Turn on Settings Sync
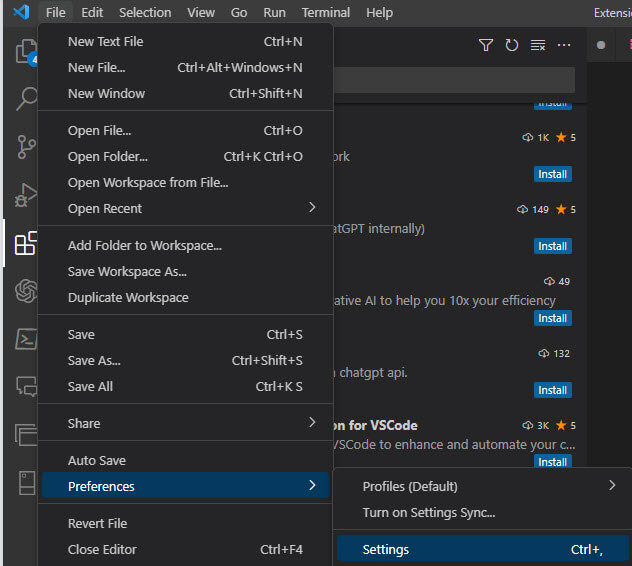Screen dimensions: 632x566 pyautogui.click(x=428, y=513)
